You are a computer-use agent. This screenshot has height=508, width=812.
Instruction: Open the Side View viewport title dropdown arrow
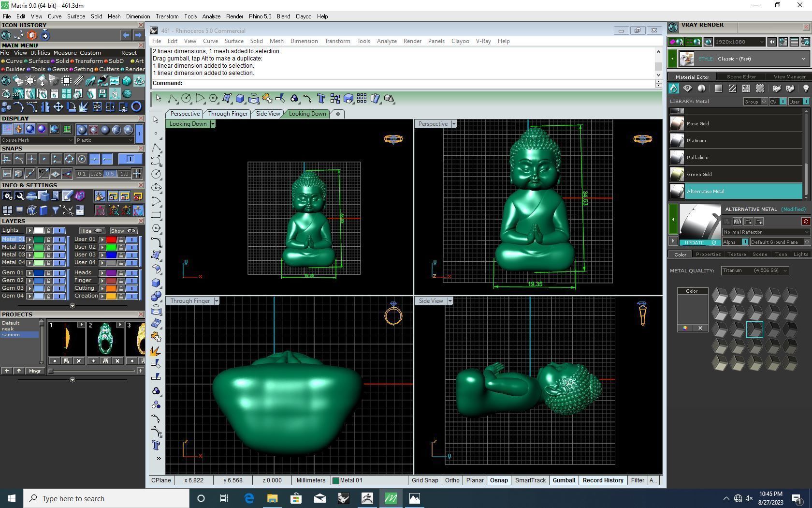(x=449, y=301)
